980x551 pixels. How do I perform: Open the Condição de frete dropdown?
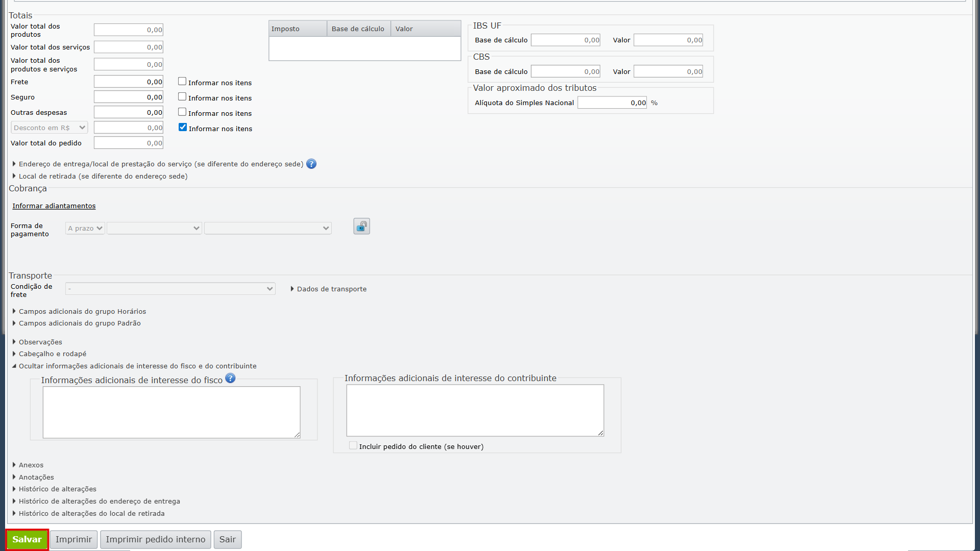[x=170, y=289]
